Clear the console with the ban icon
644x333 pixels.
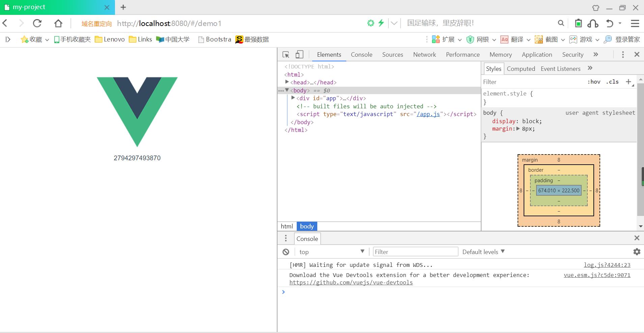tap(286, 252)
